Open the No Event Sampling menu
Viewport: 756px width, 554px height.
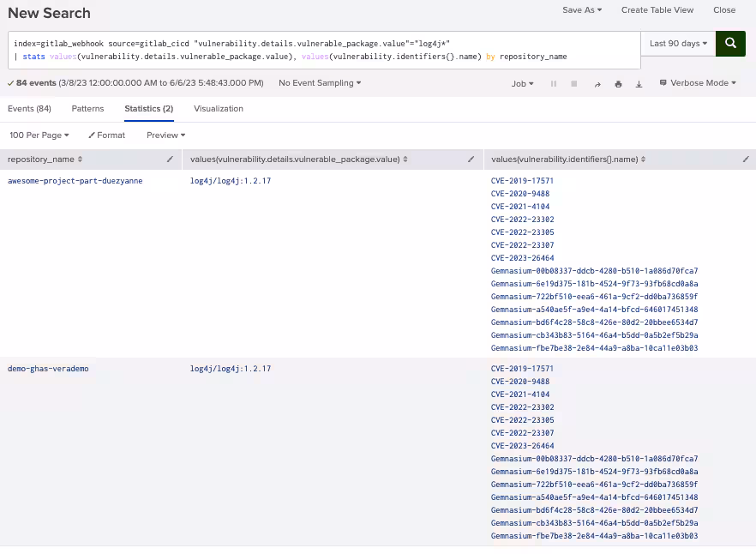(320, 83)
